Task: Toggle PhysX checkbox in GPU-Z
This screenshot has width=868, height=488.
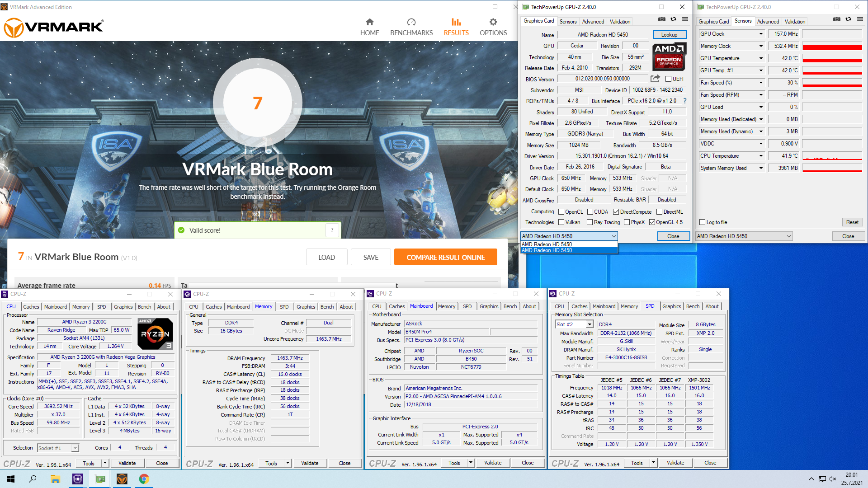Action: click(627, 222)
